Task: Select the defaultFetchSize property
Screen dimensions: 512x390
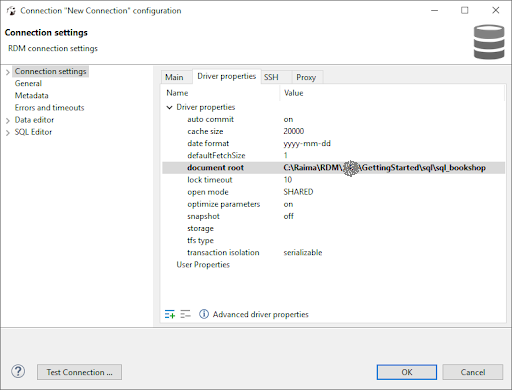Action: pyautogui.click(x=216, y=155)
